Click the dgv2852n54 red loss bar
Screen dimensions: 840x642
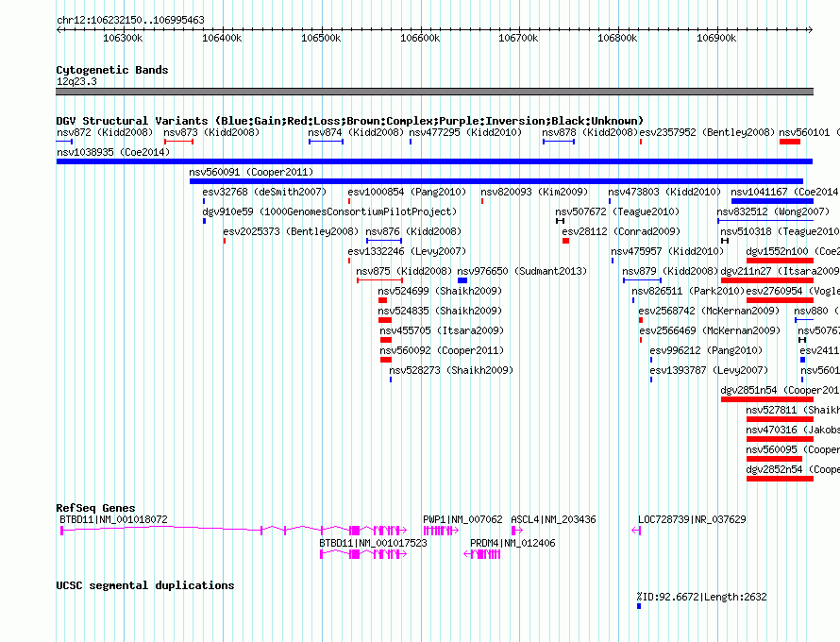tap(780, 479)
